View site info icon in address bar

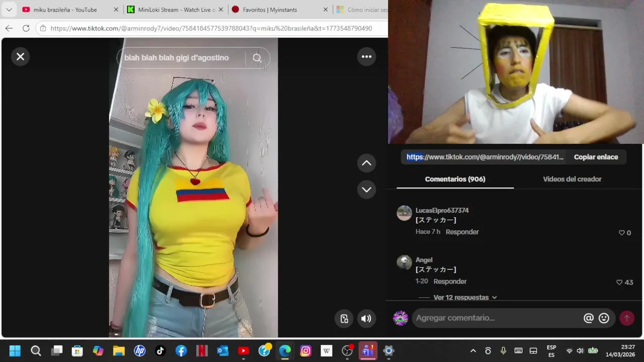click(x=43, y=28)
